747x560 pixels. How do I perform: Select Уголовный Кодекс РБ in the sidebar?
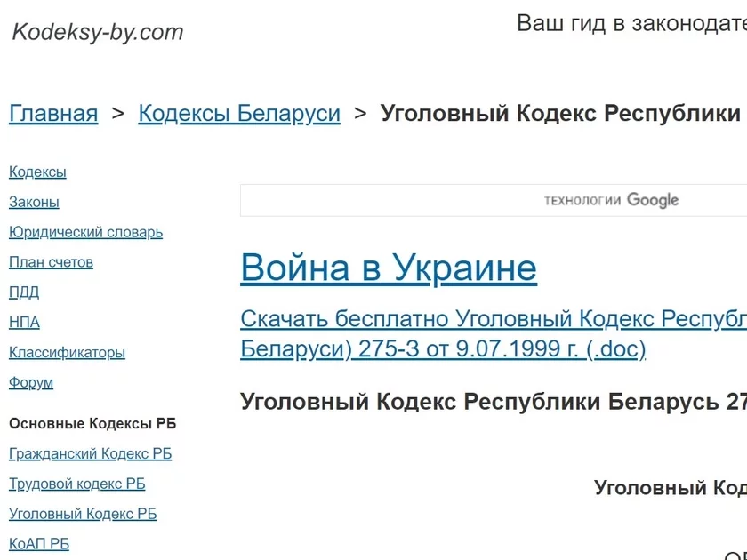[x=83, y=515]
